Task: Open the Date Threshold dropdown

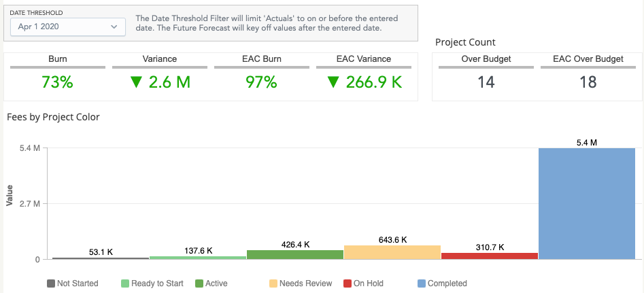Action: click(68, 27)
